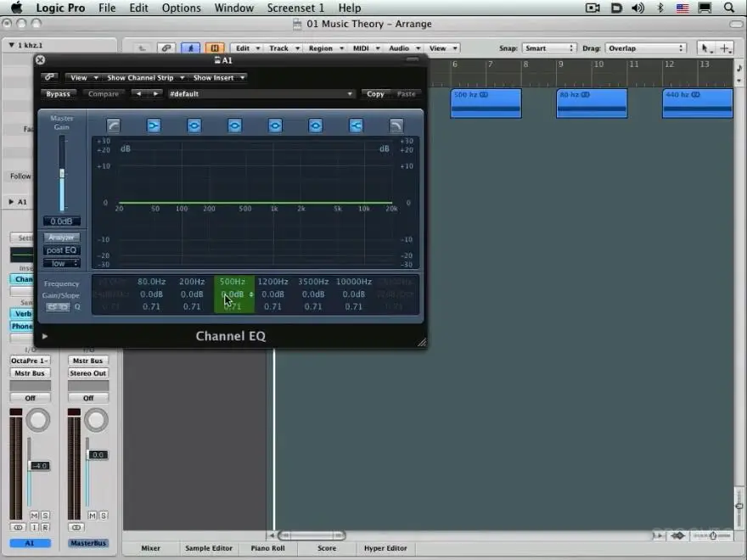Open the #default preset dropdown
Viewport: 747px width, 560px height.
[x=261, y=94]
